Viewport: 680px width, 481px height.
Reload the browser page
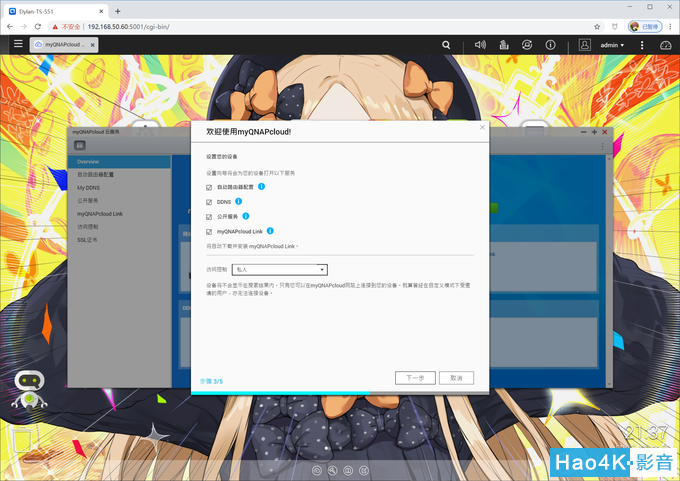[x=38, y=26]
